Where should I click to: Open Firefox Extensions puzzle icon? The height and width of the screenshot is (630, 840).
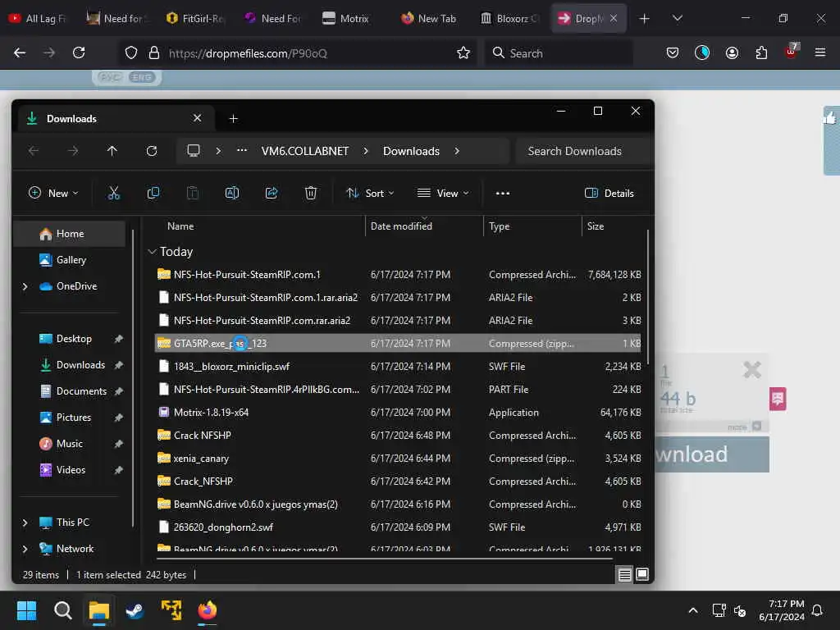(x=761, y=52)
